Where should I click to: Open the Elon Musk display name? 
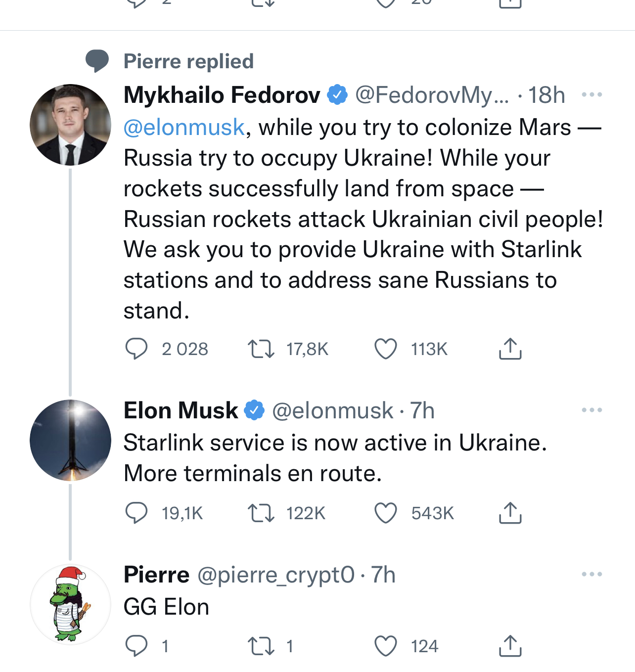tap(181, 410)
